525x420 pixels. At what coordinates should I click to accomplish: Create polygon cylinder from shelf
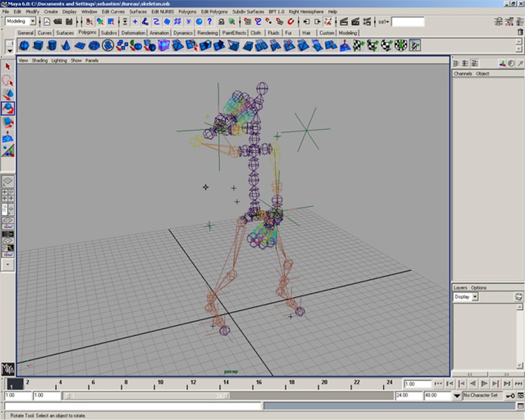(52, 46)
